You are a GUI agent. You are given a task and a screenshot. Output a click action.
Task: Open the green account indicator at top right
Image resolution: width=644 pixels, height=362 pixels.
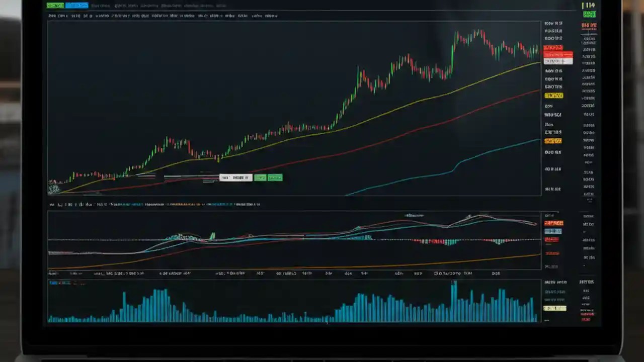click(589, 14)
